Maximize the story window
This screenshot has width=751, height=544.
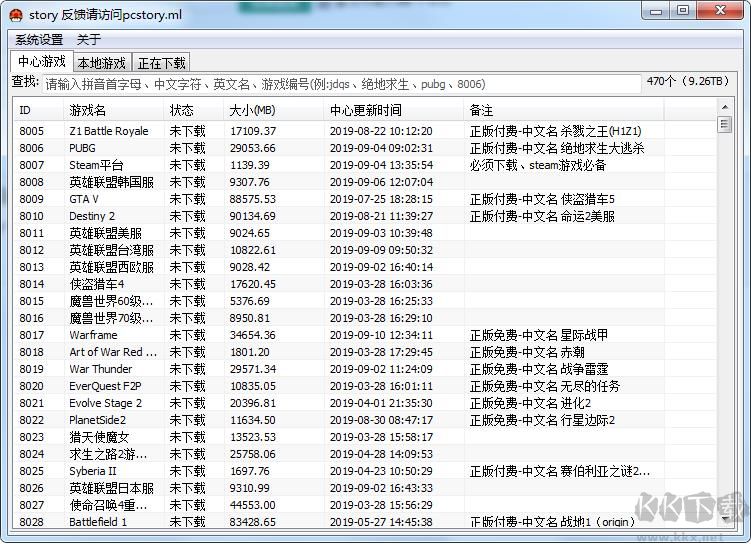point(683,11)
